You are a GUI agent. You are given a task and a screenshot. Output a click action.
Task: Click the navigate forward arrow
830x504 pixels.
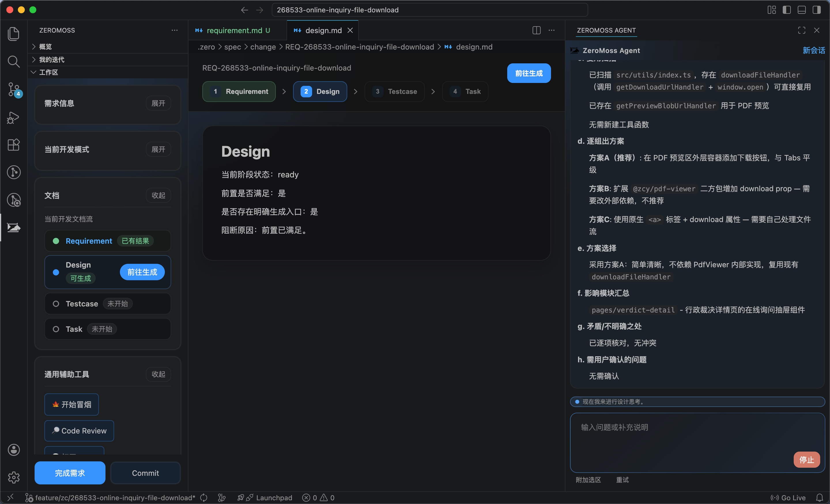tap(259, 10)
